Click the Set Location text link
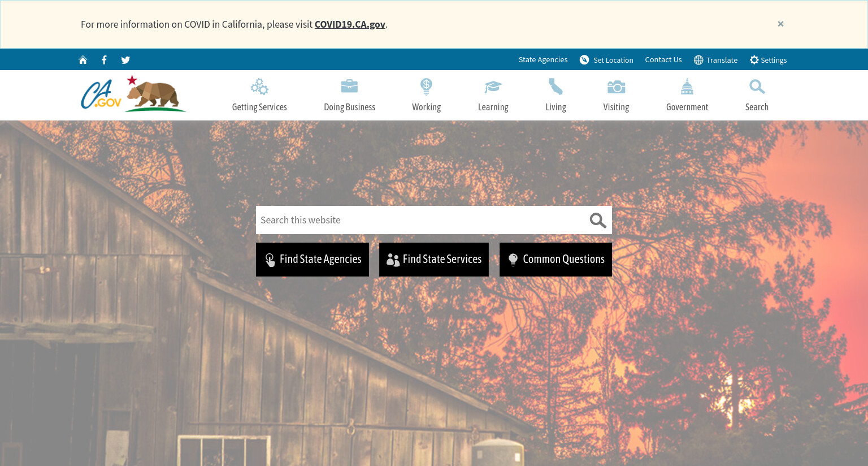This screenshot has width=868, height=466. (613, 60)
